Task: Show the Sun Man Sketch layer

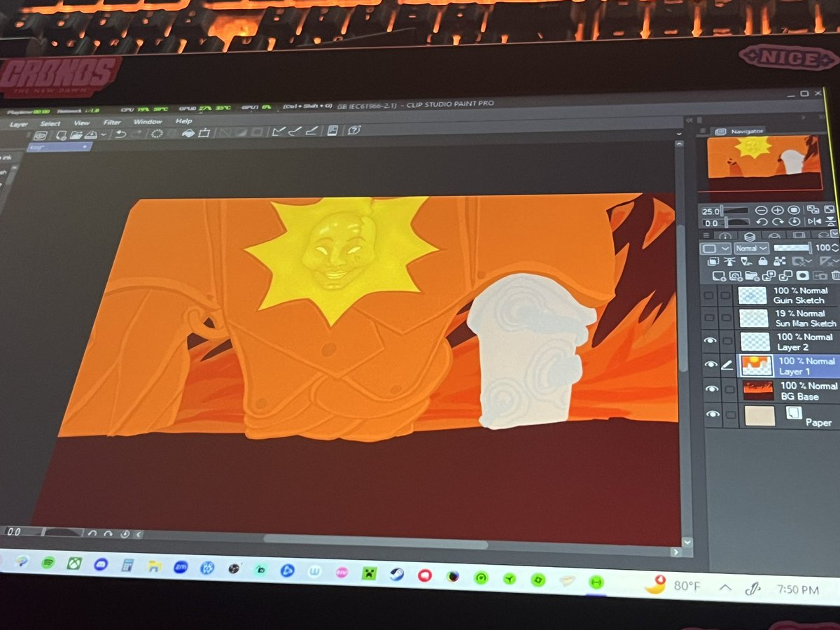Action: [x=710, y=317]
